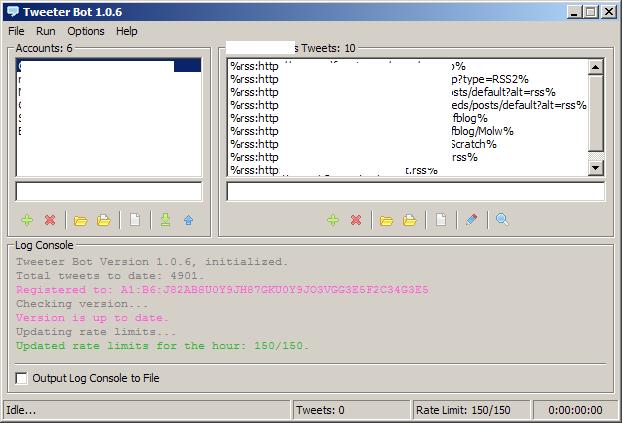622x423 pixels.
Task: Click the 'Accounts: 6' group label
Action: [x=44, y=48]
